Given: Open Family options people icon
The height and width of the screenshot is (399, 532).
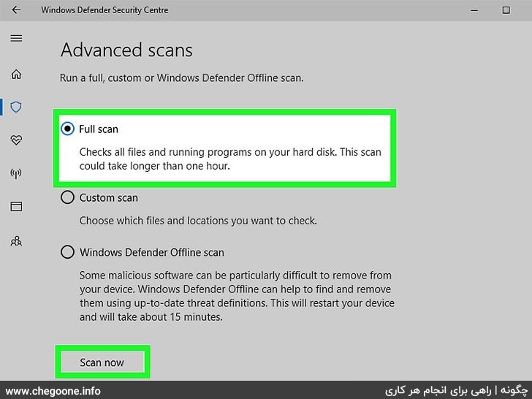Looking at the screenshot, I should 16,241.
